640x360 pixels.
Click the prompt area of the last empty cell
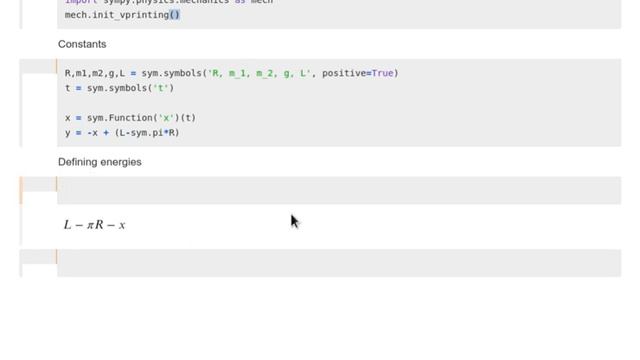[x=39, y=257]
